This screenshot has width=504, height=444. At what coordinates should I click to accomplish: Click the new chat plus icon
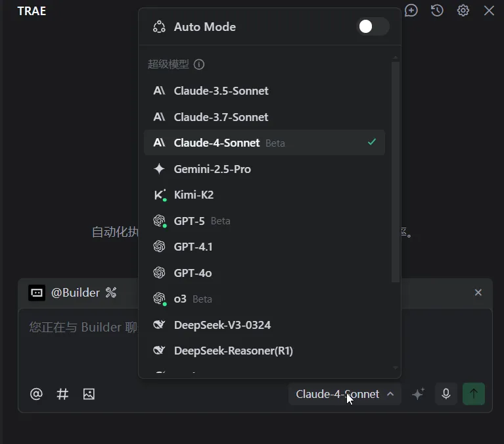411,11
